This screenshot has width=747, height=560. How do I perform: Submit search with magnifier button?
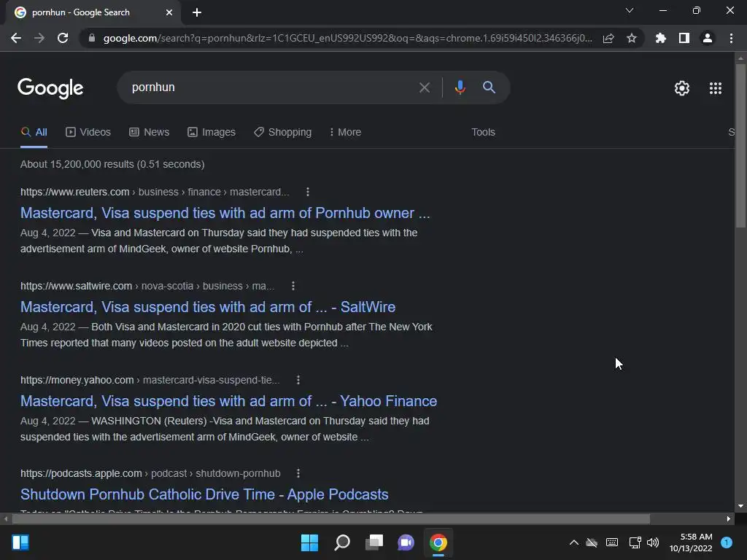pyautogui.click(x=489, y=87)
